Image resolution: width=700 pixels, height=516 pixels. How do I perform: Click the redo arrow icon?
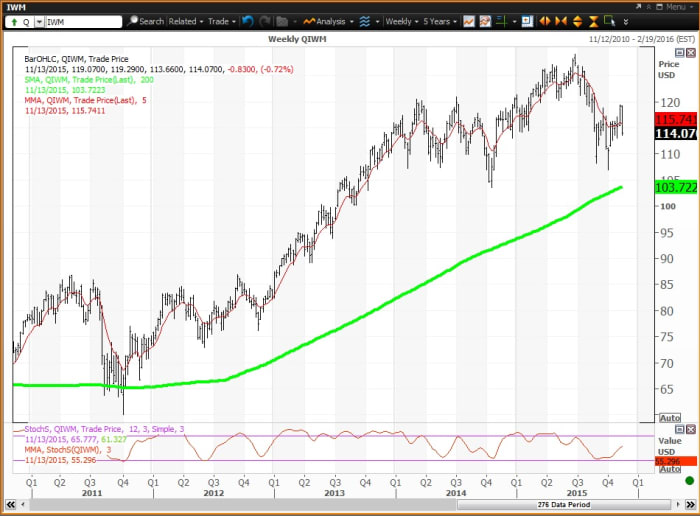point(265,21)
